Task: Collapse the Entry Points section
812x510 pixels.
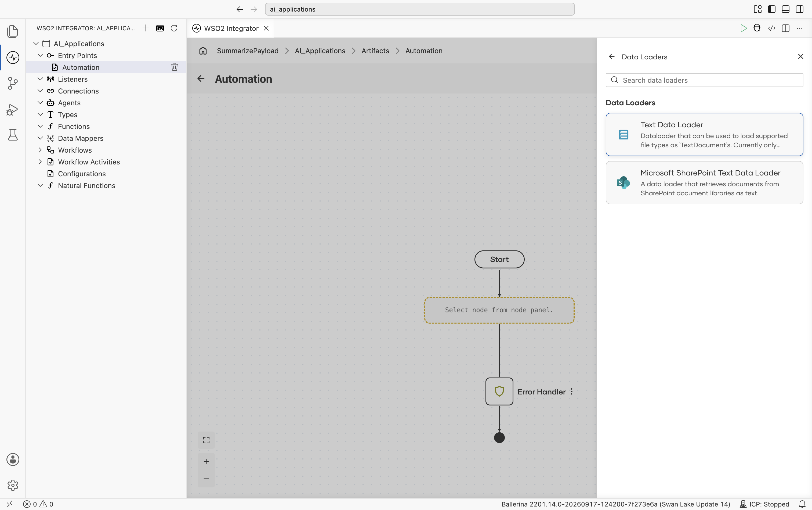Action: 40,55
